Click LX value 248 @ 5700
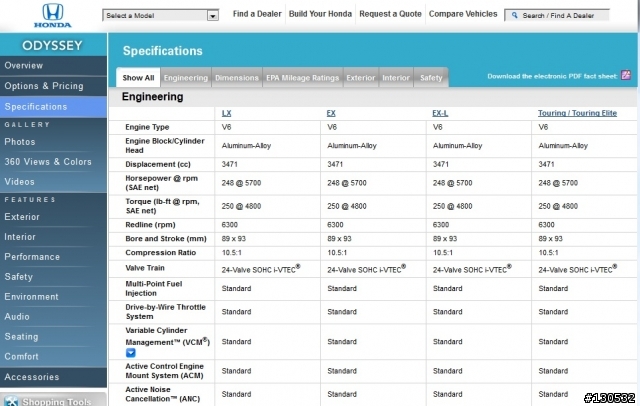The image size is (640, 406). 241,183
